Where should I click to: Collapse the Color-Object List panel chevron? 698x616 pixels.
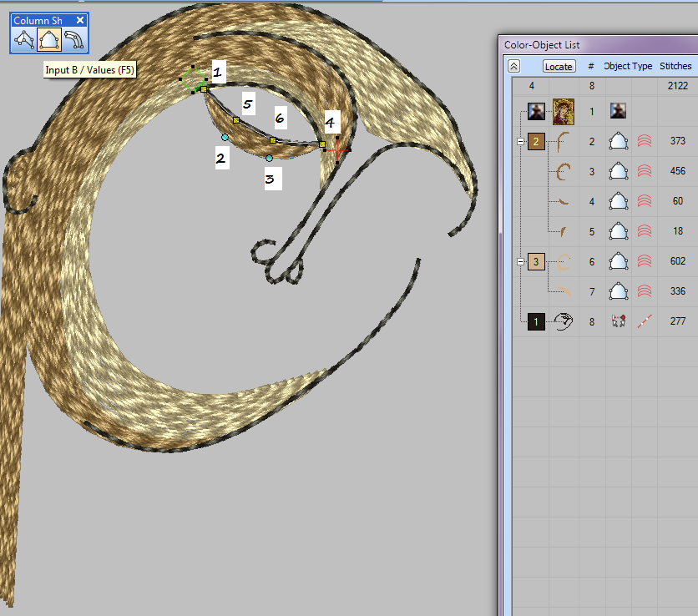pos(513,66)
